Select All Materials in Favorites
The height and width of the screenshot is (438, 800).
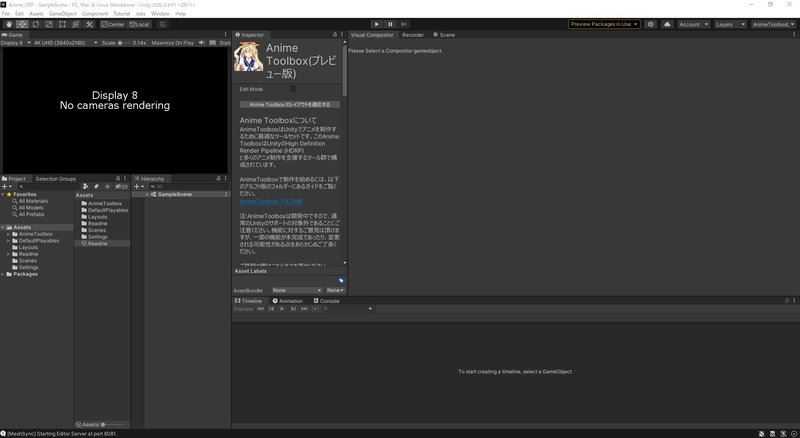33,201
